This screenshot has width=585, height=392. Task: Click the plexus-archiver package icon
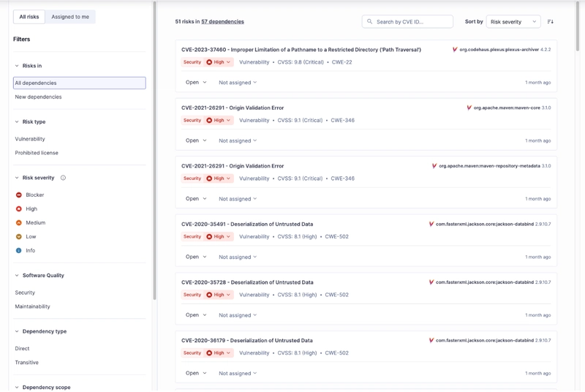tap(455, 50)
